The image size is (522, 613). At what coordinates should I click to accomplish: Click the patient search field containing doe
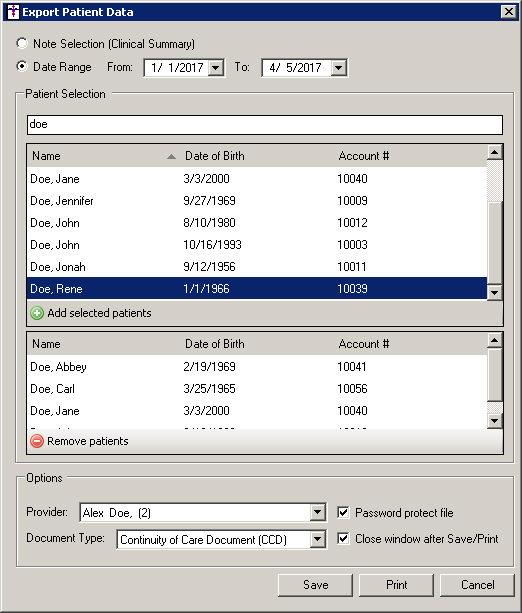point(265,125)
